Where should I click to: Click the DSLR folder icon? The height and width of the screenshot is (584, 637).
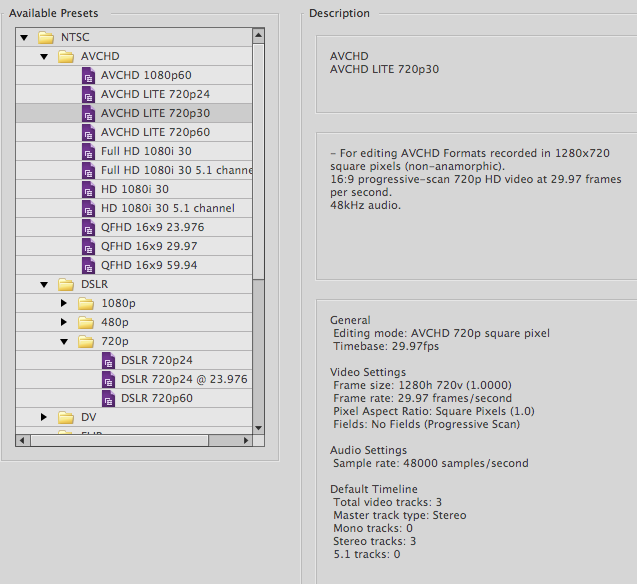(x=66, y=284)
